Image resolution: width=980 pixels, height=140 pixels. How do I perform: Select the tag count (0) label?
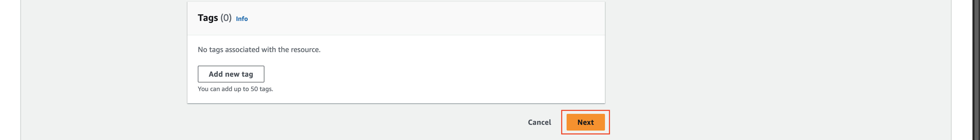coord(226,18)
